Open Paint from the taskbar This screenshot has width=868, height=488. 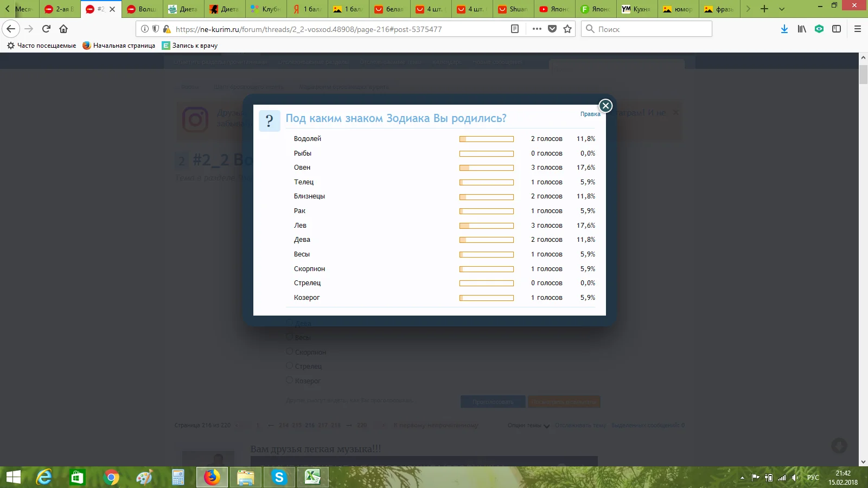click(x=145, y=477)
